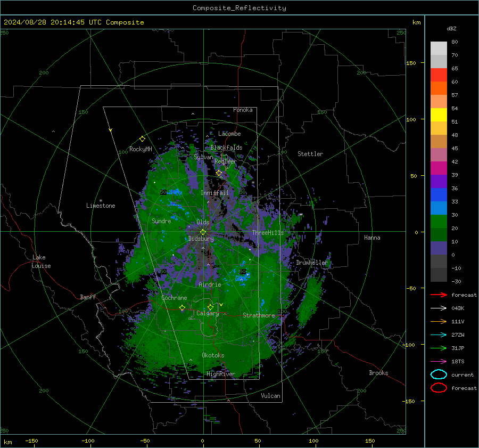Click the Composite_Reflectivity title
479x448 pixels.
(x=240, y=8)
